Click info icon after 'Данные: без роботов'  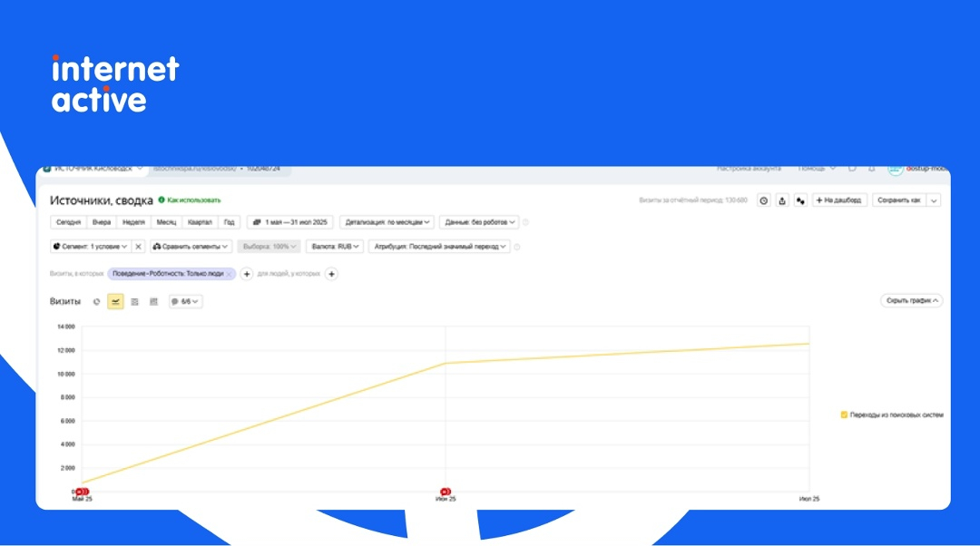click(525, 222)
